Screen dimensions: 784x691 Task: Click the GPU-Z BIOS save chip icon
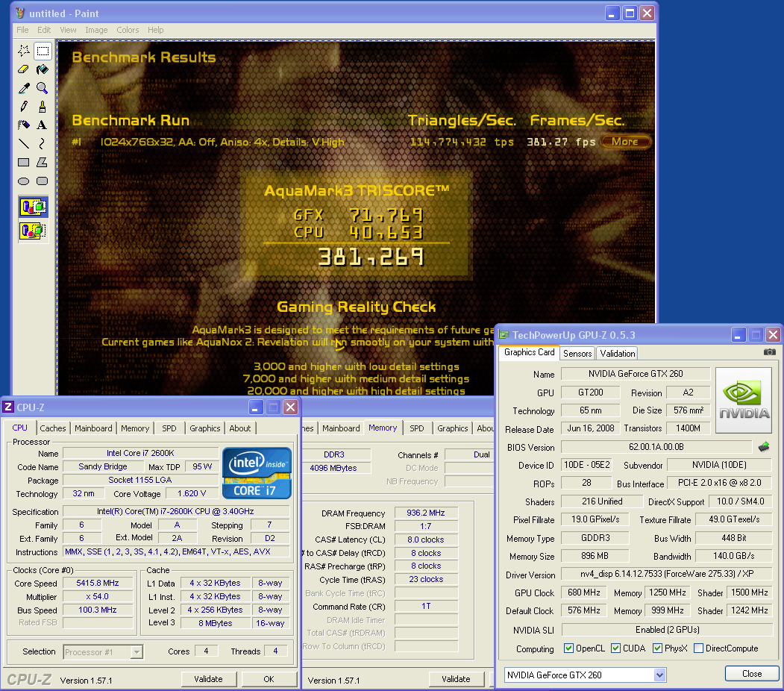(x=764, y=446)
